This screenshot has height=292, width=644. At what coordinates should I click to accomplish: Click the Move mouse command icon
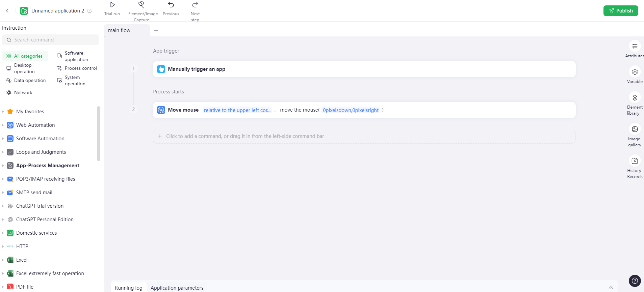161,110
